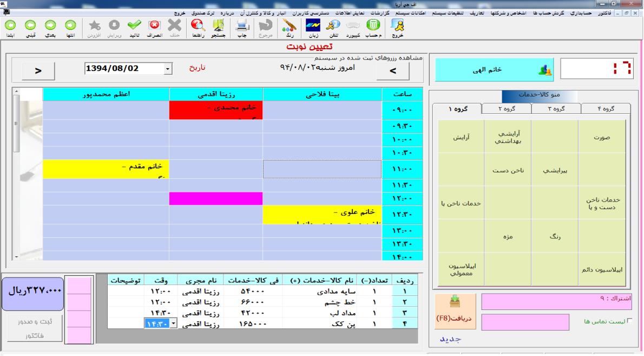
Task: Open the رنگ color brush icon
Action: (x=290, y=26)
